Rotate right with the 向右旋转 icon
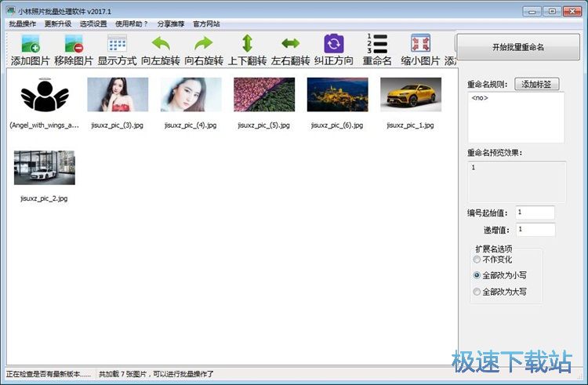Image resolution: width=588 pixels, height=385 pixels. tap(204, 44)
